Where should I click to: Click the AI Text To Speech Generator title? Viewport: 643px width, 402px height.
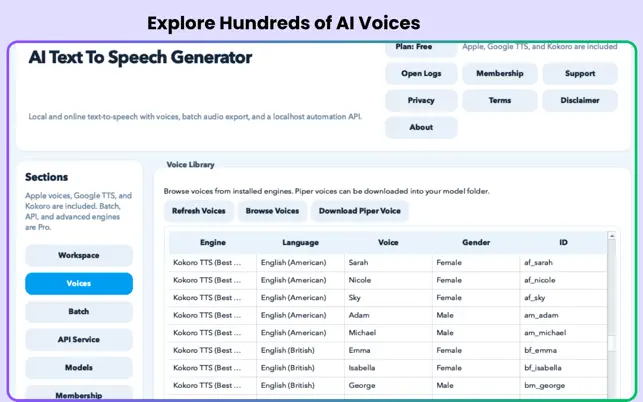pyautogui.click(x=140, y=57)
